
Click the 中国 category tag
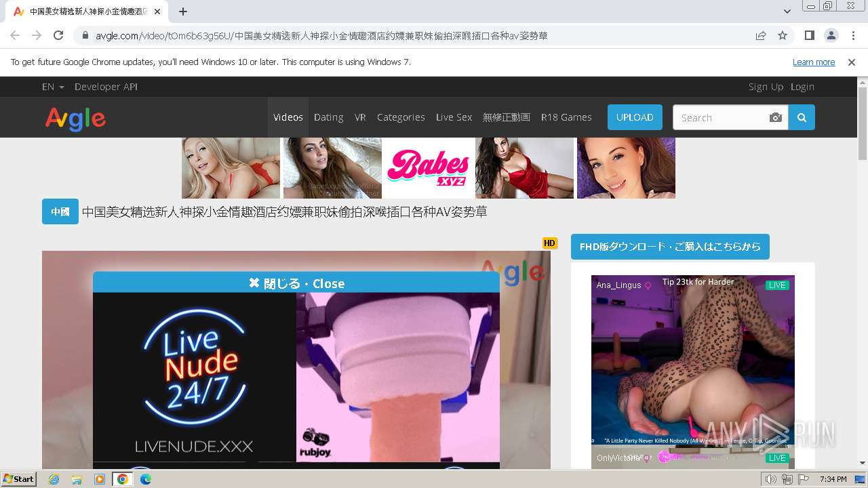[60, 211]
